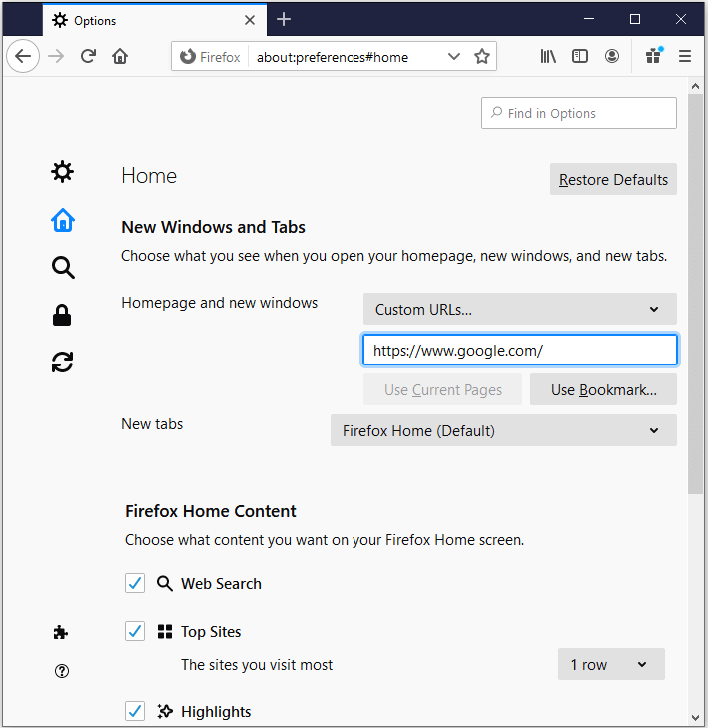Open the New tabs dropdown
Image resolution: width=708 pixels, height=728 pixels.
pos(503,430)
